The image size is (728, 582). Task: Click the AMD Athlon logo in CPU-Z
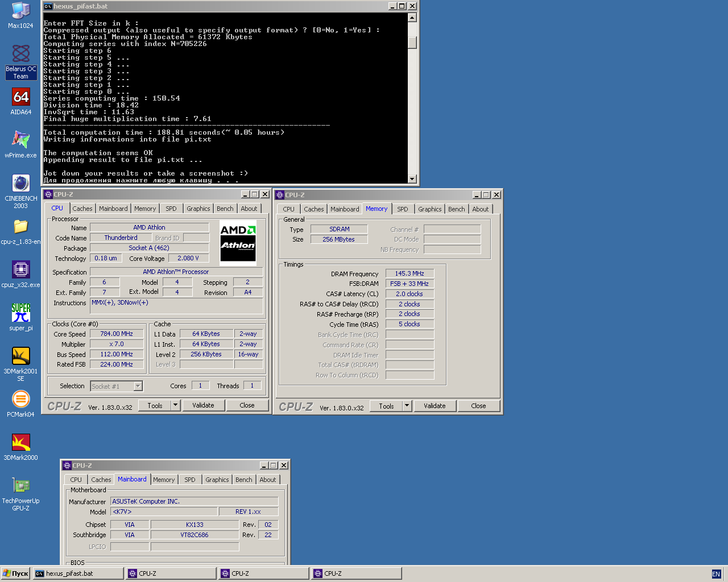tap(238, 243)
